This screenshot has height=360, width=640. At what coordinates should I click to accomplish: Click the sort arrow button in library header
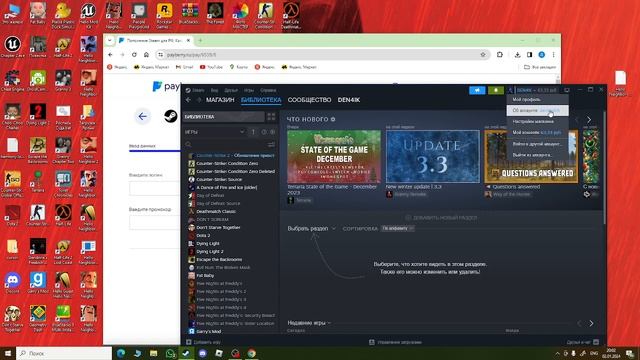point(253,132)
